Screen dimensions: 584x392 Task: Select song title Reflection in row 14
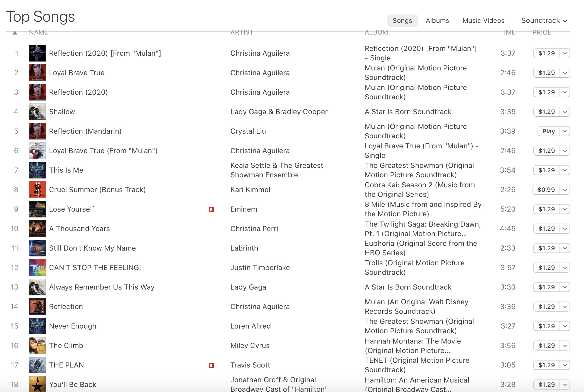pos(66,307)
